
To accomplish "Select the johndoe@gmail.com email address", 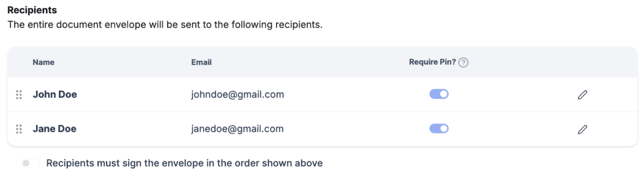I will pyautogui.click(x=237, y=95).
